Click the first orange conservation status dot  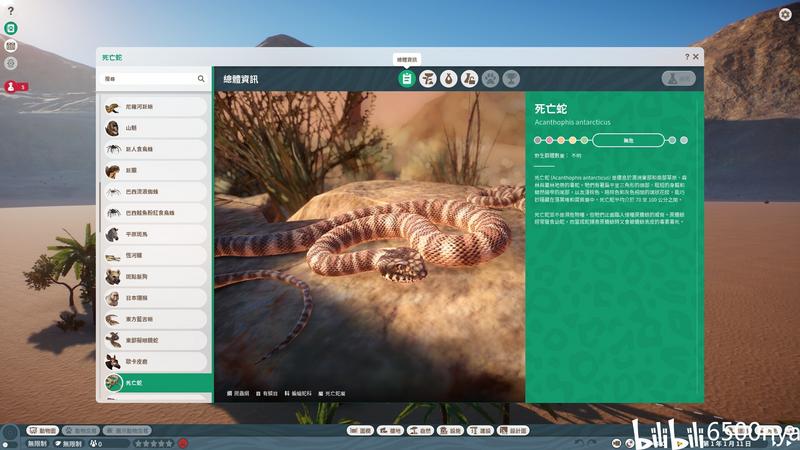click(x=561, y=140)
